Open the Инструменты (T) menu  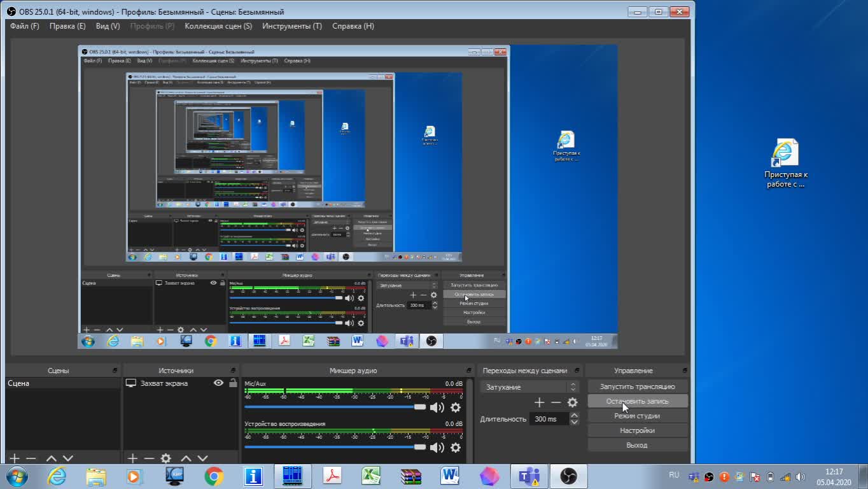292,26
